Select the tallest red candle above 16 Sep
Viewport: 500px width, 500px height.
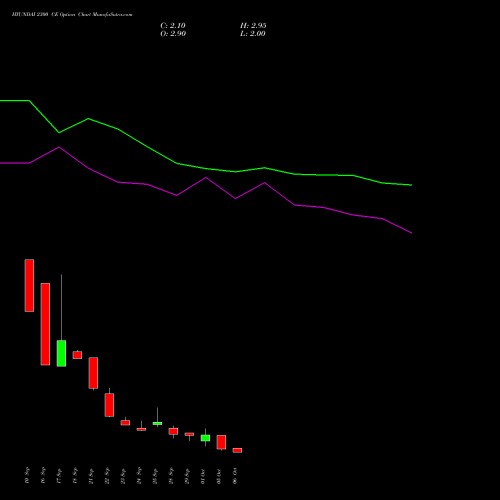click(45, 324)
